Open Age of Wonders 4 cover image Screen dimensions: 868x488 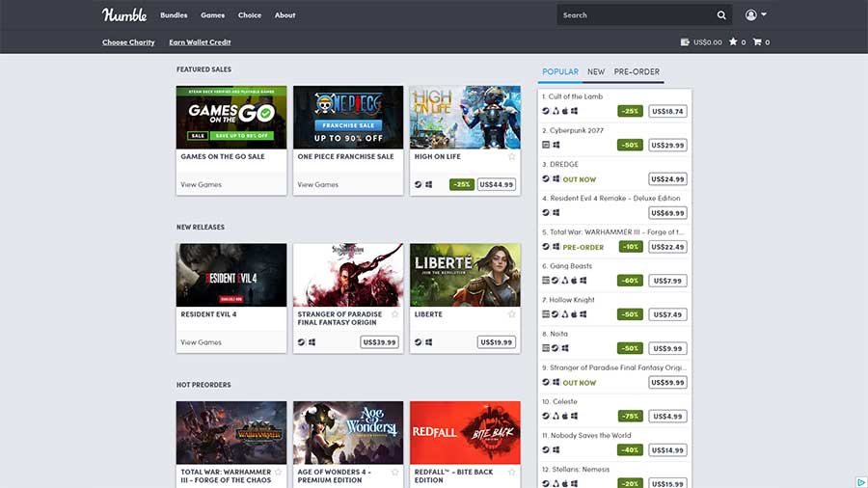[x=348, y=433]
